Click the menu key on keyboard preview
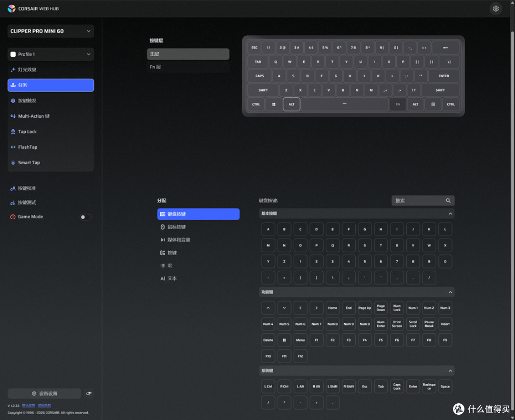 point(433,104)
